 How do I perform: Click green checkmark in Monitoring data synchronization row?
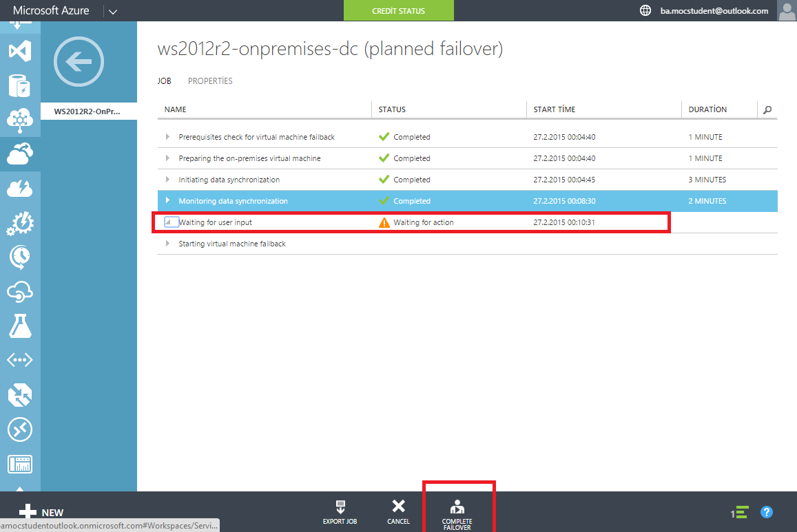click(x=384, y=200)
